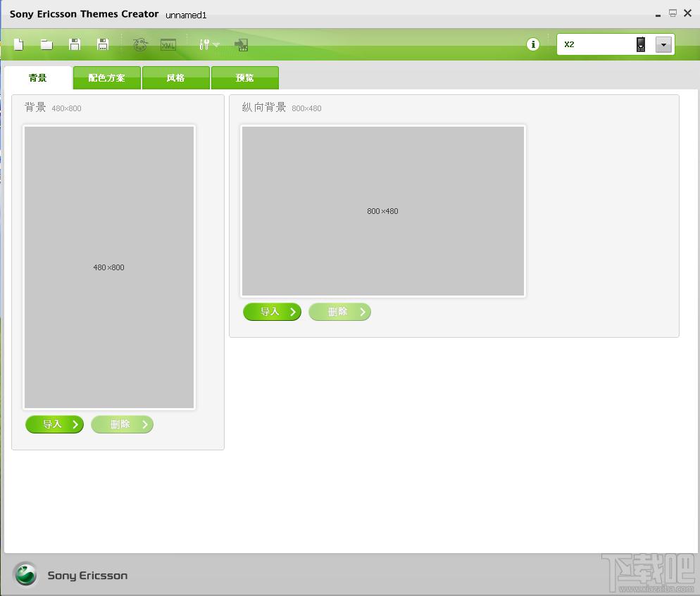Click the Sony Ericsson logo orb
The image size is (700, 596).
point(25,574)
